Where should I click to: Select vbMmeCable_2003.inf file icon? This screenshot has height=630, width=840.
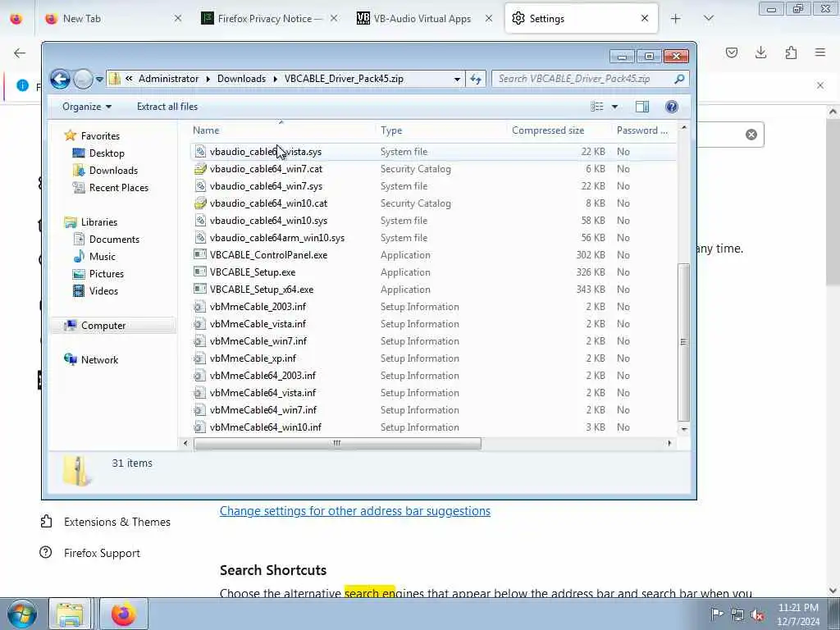tap(200, 307)
